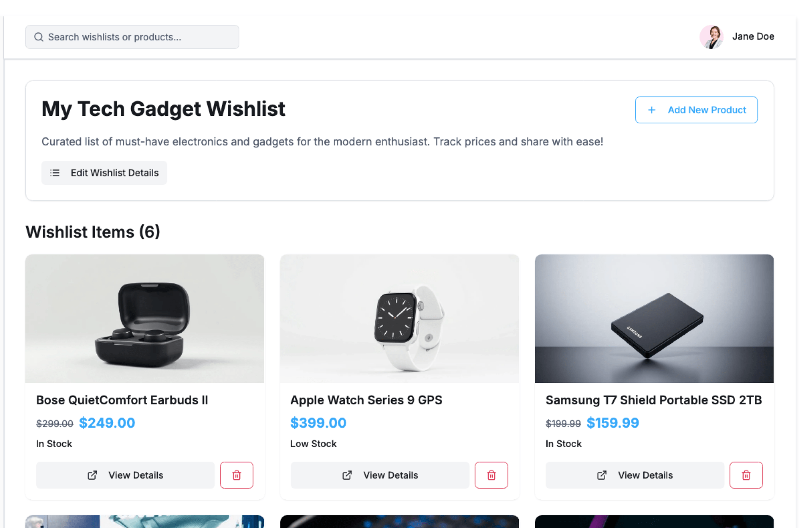Delete Bose QuietComfort Earbuds II from wishlist
This screenshot has width=812, height=528.
236,475
